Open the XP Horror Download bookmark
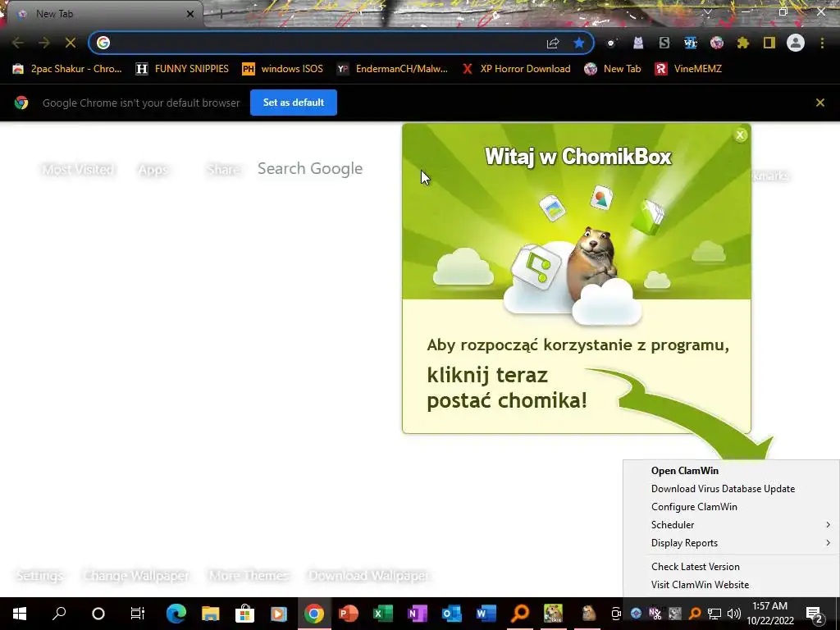 pos(517,69)
